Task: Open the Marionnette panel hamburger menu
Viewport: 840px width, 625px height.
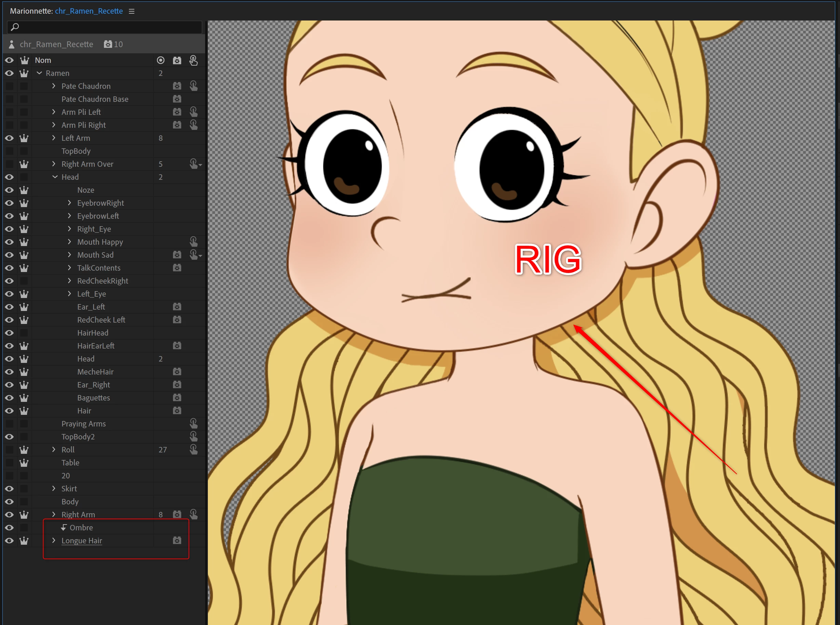Action: (x=132, y=11)
